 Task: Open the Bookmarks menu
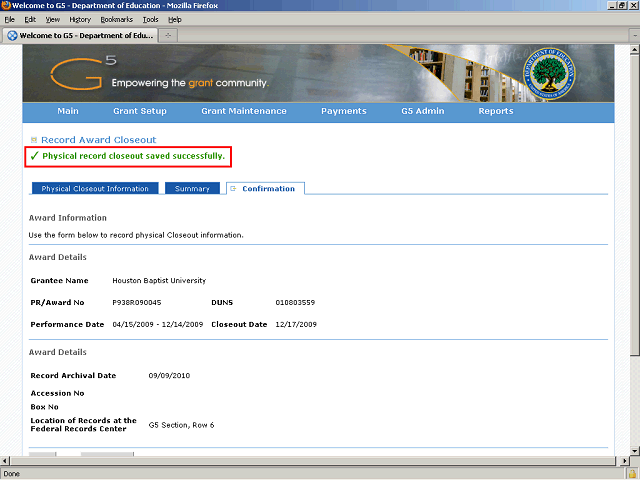(x=117, y=20)
